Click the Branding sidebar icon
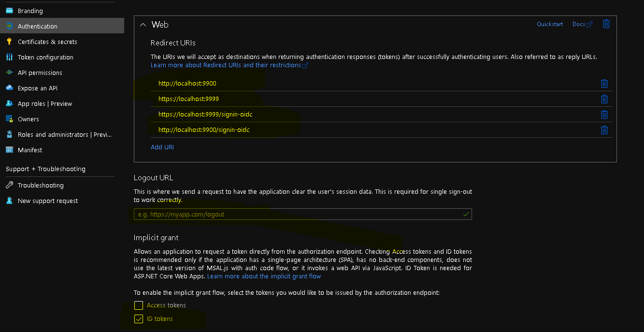The image size is (644, 332). coord(9,11)
